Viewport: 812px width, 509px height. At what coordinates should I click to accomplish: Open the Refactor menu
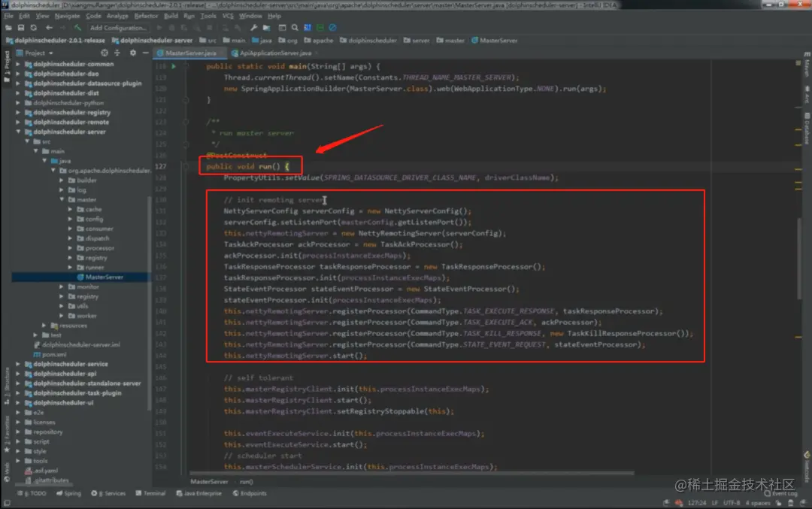pyautogui.click(x=146, y=16)
